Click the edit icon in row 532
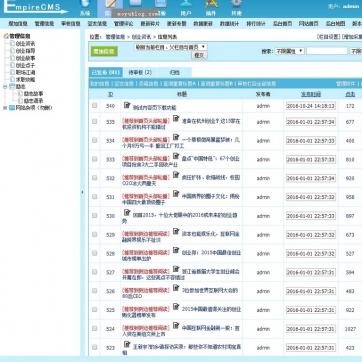 (x=176, y=174)
